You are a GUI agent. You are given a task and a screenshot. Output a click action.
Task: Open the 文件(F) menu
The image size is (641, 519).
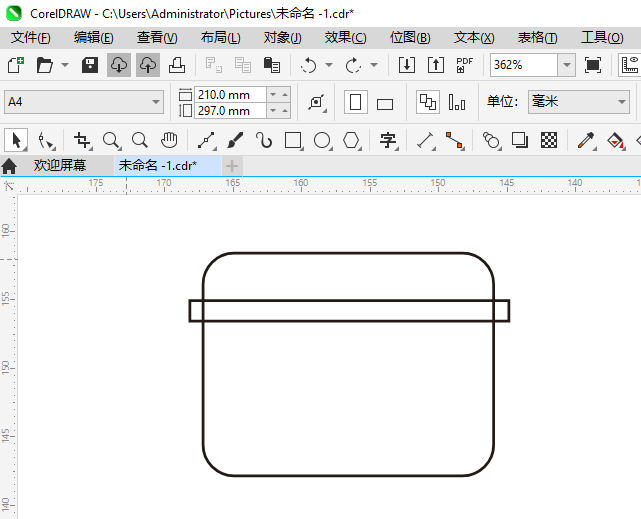pos(31,38)
